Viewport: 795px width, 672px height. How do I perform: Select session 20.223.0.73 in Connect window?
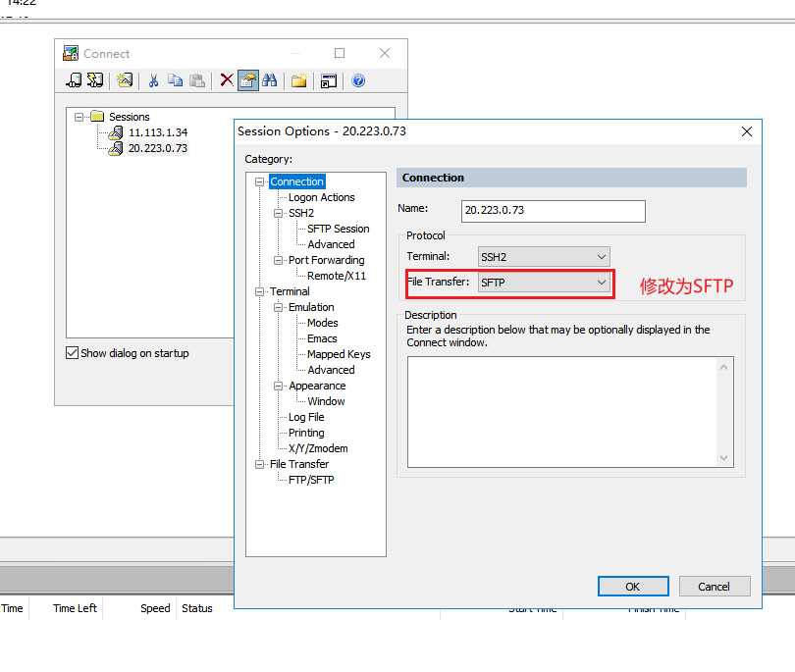[x=158, y=148]
